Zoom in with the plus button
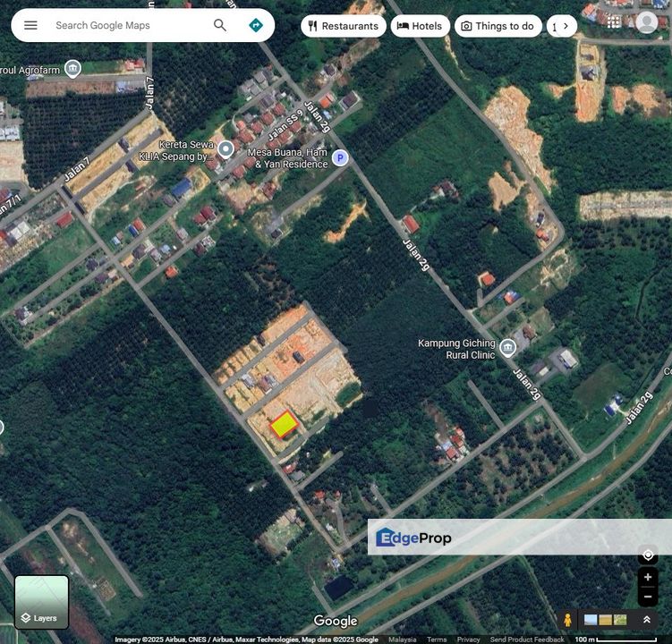The image size is (672, 644). coord(648,577)
